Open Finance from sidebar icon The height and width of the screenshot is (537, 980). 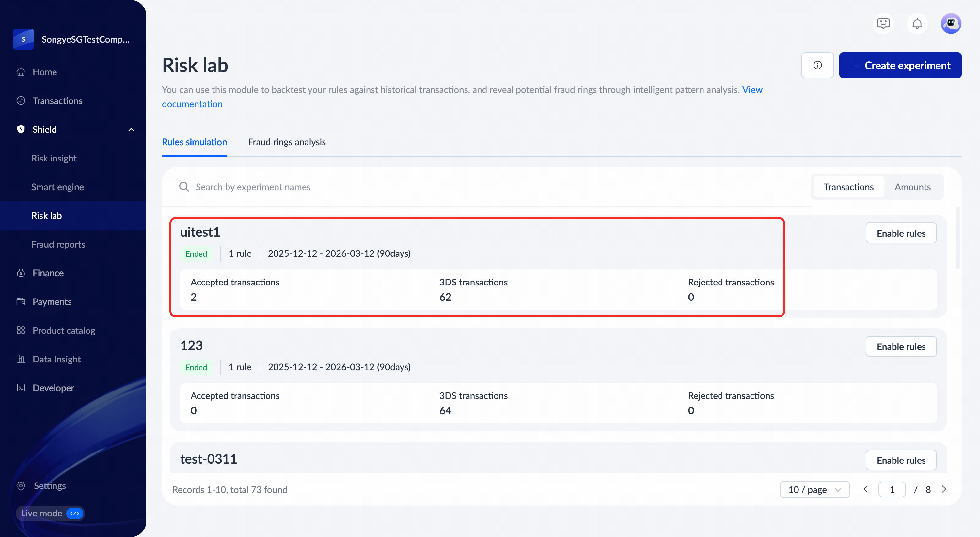click(x=21, y=273)
